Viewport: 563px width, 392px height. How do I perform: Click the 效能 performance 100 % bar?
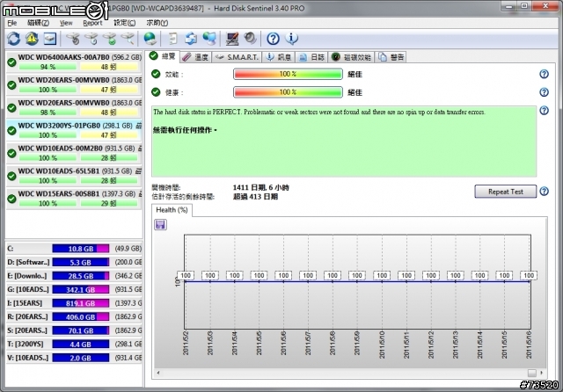click(x=288, y=74)
